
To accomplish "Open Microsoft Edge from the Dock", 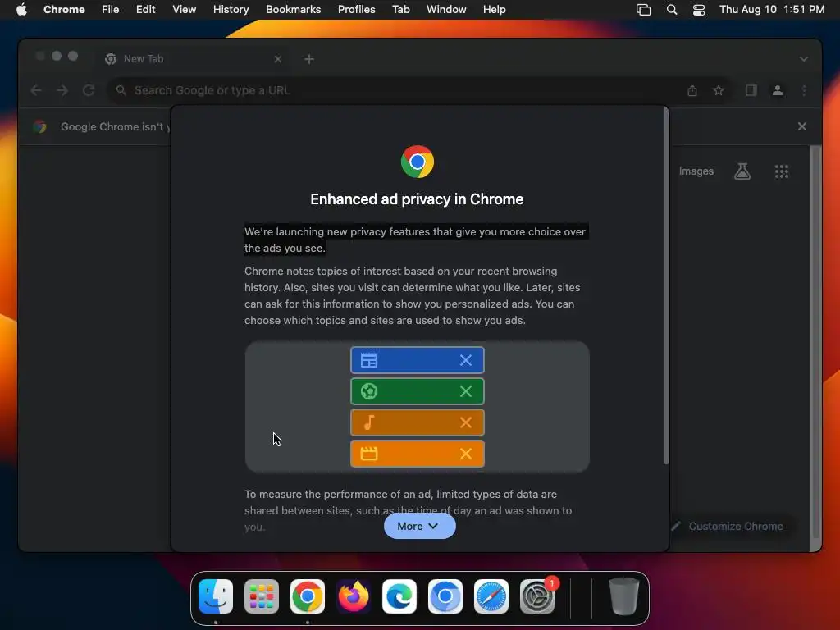I will pos(399,596).
